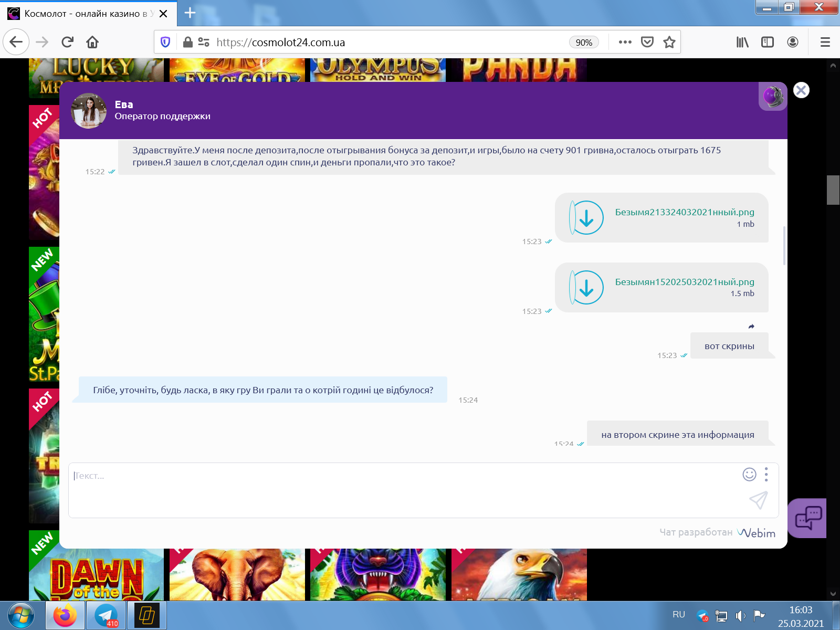Open the network tray icon

coord(722,616)
